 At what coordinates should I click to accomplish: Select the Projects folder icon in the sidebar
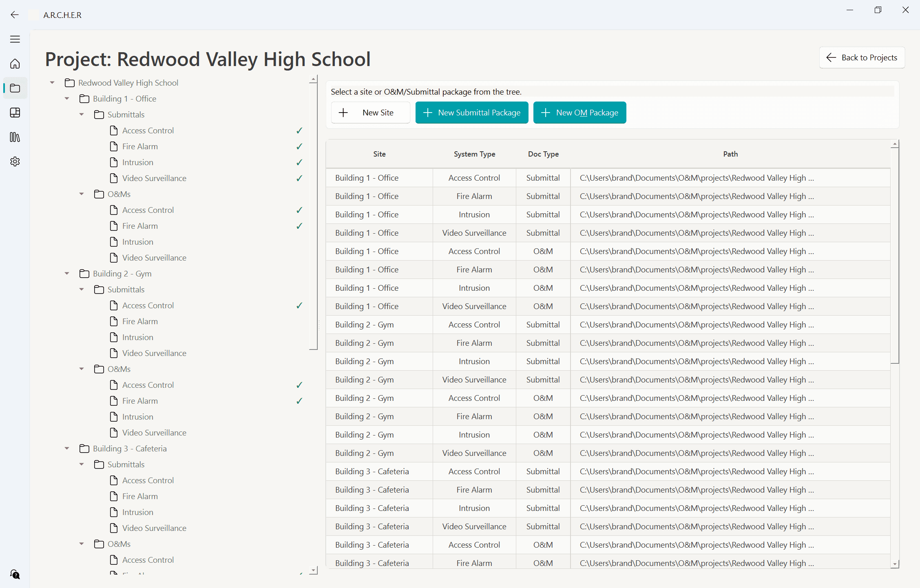point(15,88)
